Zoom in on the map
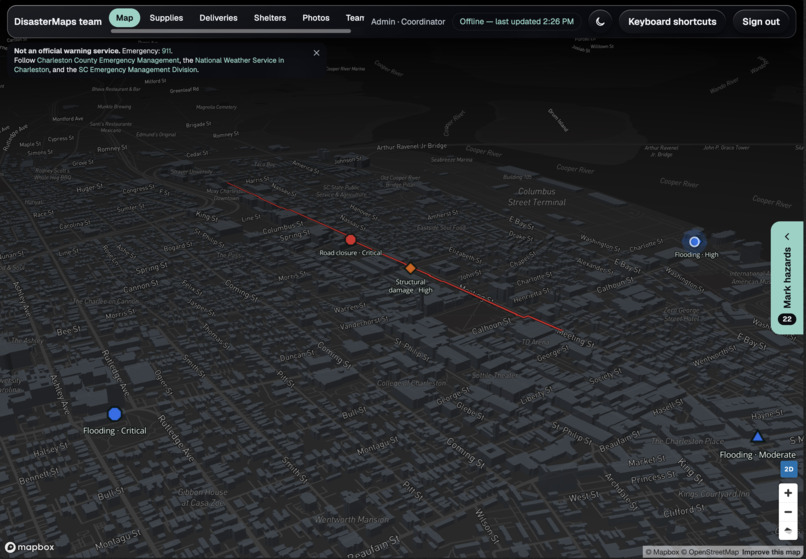Viewport: 806px width, 559px height. [788, 493]
